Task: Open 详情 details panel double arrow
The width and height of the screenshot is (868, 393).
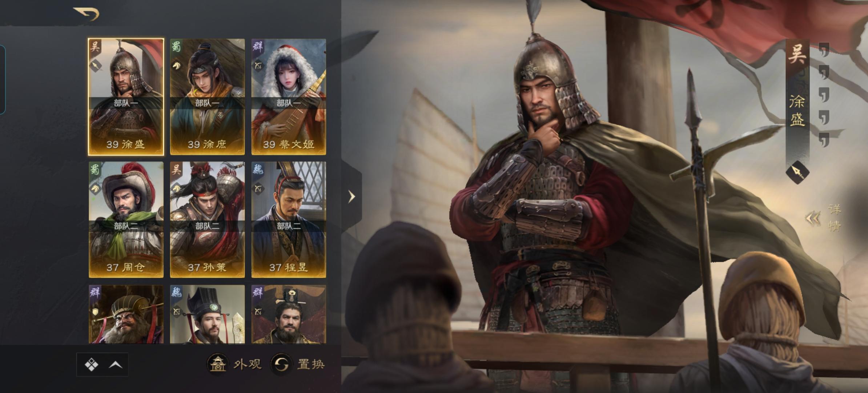Action: pyautogui.click(x=813, y=218)
